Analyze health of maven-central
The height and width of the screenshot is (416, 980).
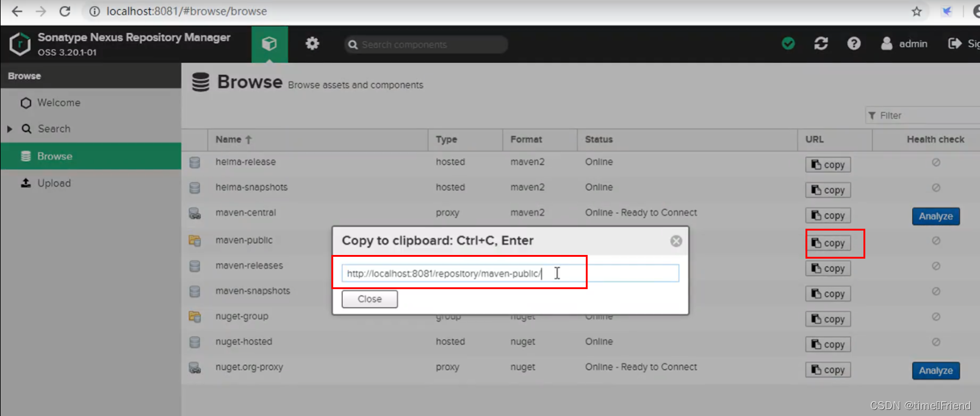(x=935, y=217)
